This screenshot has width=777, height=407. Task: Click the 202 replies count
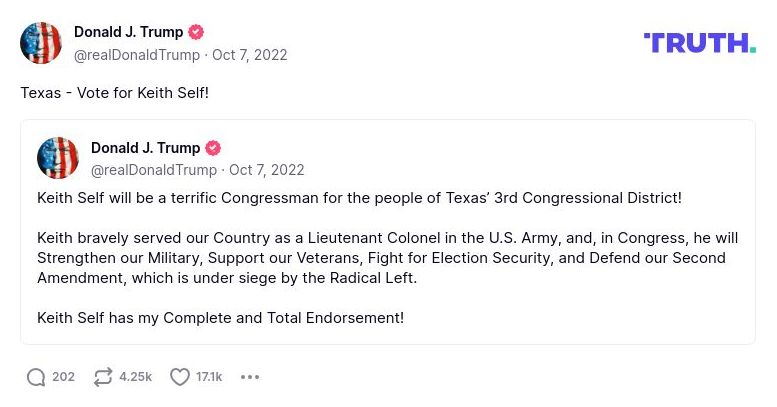64,377
